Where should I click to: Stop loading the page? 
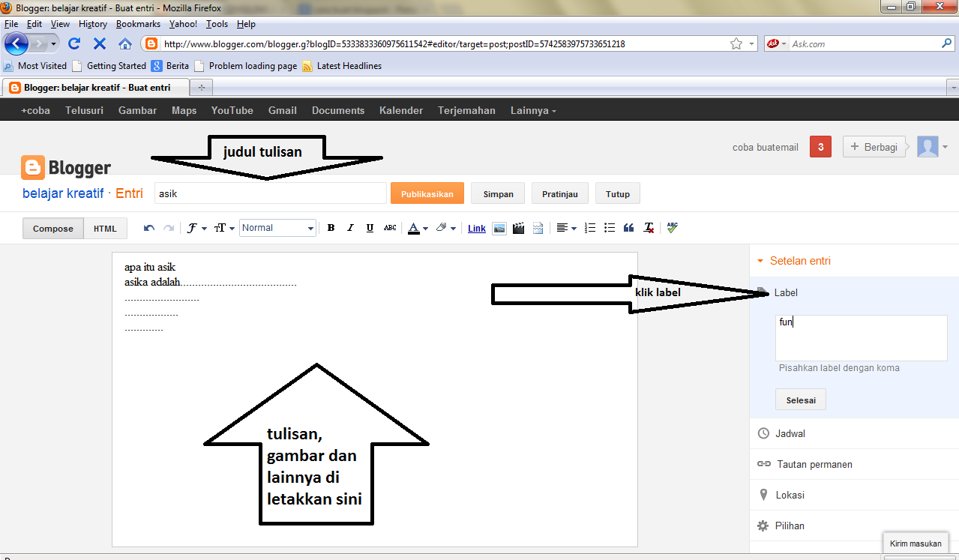click(x=99, y=43)
